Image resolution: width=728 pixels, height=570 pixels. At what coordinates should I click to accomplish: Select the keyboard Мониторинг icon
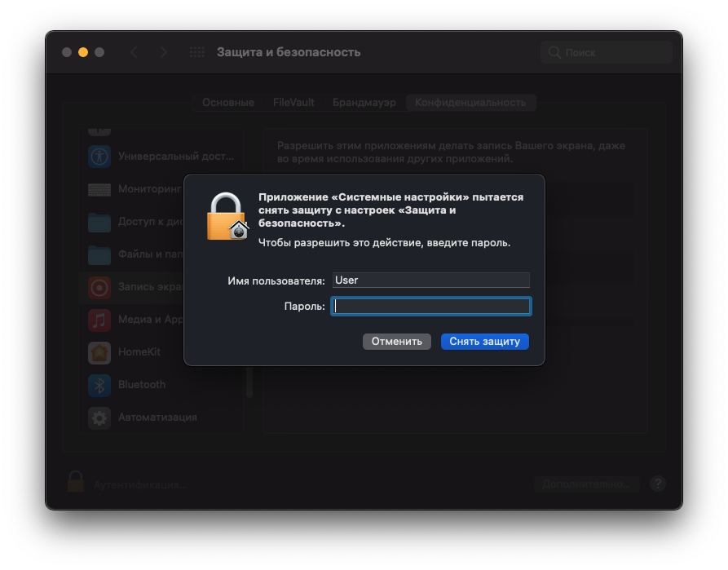[99, 189]
